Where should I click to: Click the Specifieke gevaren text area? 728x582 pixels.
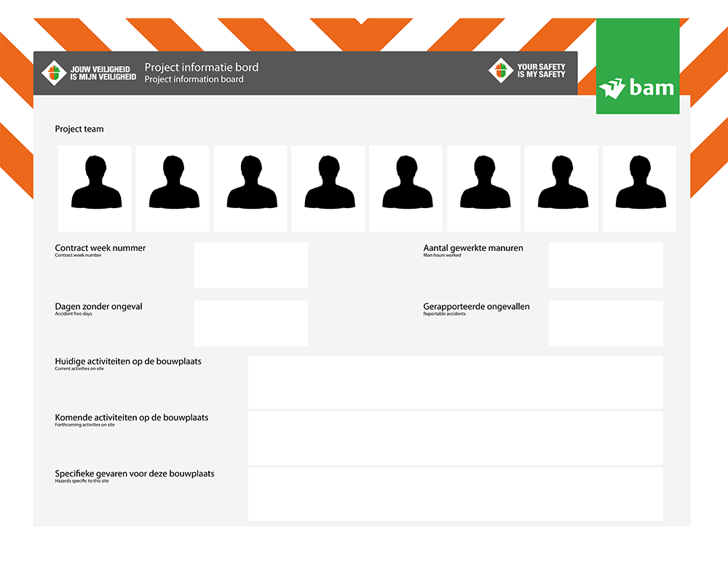pyautogui.click(x=456, y=494)
